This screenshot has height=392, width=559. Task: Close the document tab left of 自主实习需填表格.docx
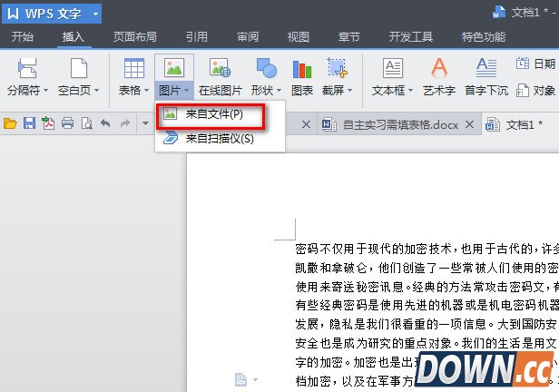pyautogui.click(x=306, y=124)
